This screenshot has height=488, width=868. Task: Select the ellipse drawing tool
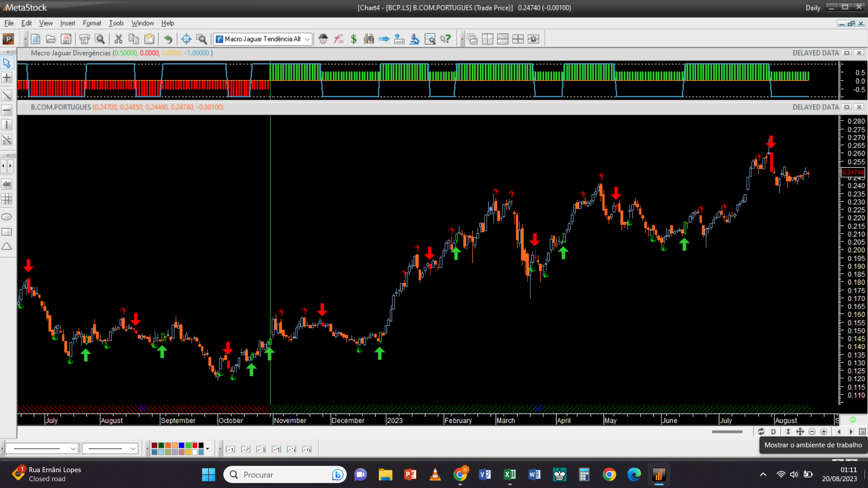pos(7,217)
